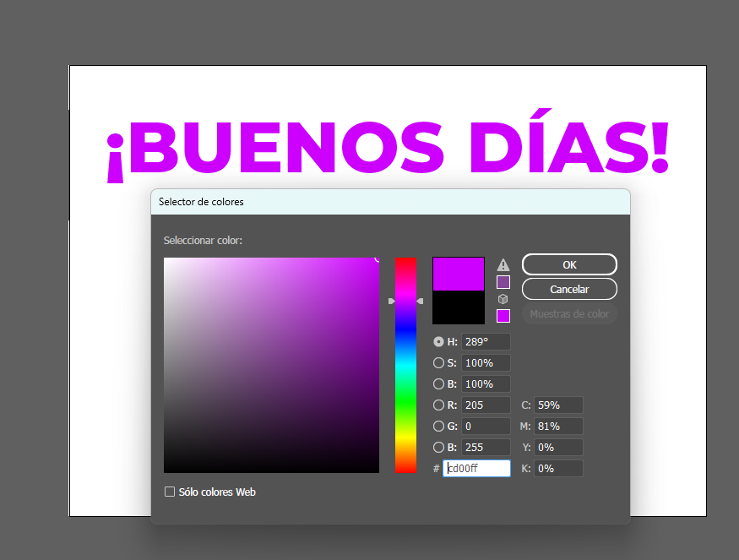Click the H field showing 289°
This screenshot has width=739, height=560.
point(486,342)
